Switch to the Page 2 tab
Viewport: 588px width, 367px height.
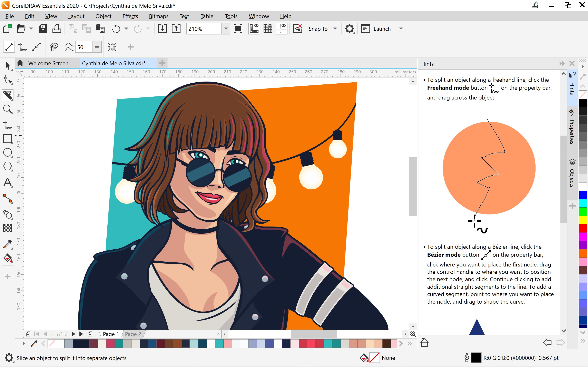coord(133,334)
